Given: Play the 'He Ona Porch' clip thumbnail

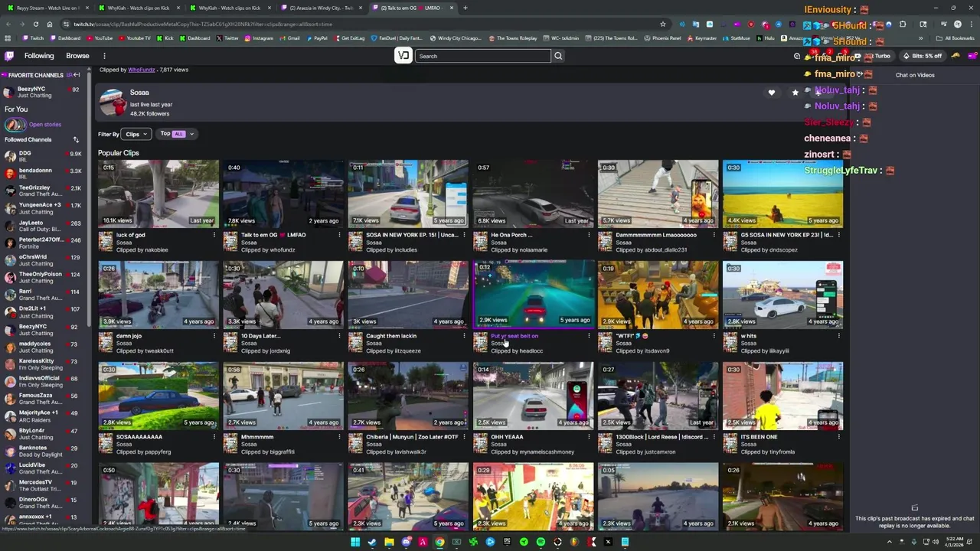Looking at the screenshot, I should point(533,194).
